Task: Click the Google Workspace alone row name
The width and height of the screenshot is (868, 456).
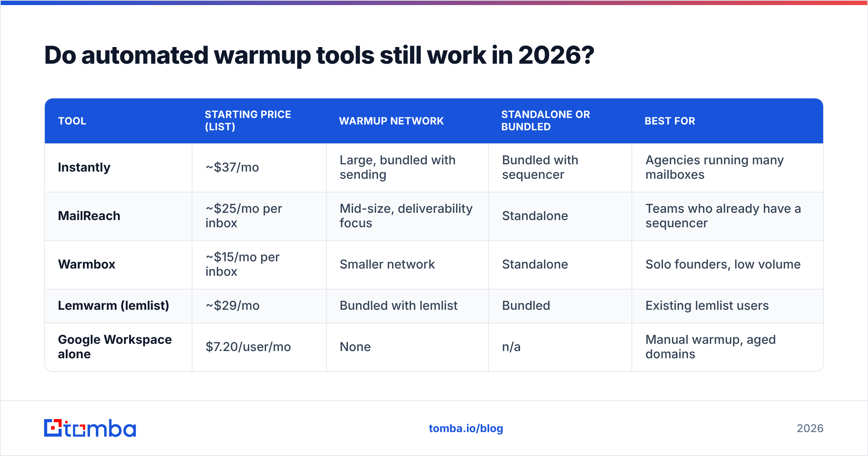Action: point(115,347)
